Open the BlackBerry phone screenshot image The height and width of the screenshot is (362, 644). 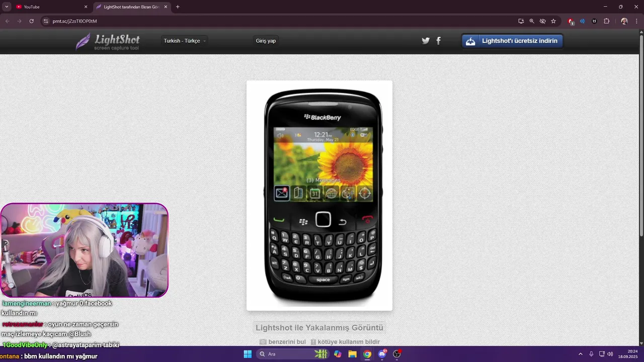tap(319, 196)
